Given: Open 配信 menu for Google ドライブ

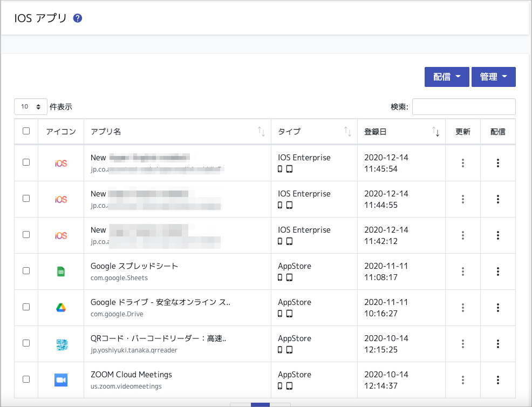Looking at the screenshot, I should (498, 308).
